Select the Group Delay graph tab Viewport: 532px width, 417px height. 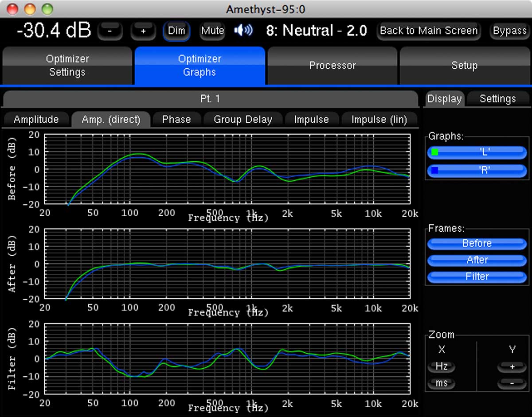coord(243,120)
